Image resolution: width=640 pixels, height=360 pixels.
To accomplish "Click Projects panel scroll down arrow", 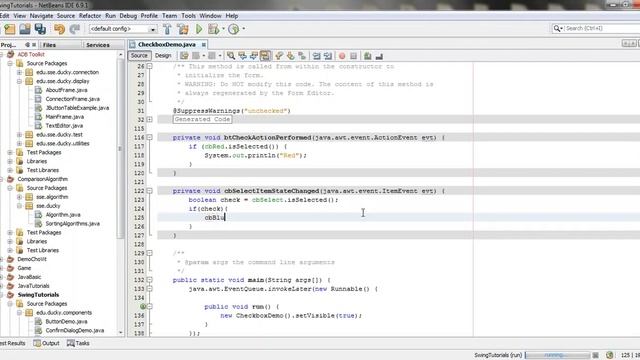I will coord(120,332).
